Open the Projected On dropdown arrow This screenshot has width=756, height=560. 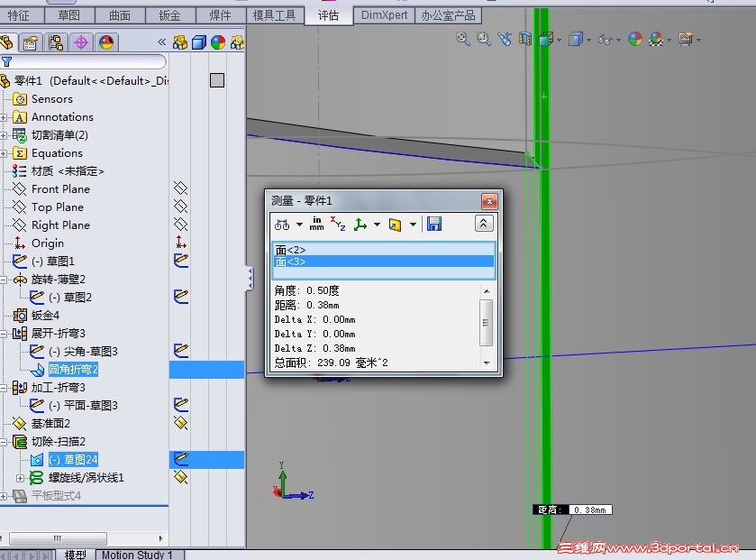point(377,225)
